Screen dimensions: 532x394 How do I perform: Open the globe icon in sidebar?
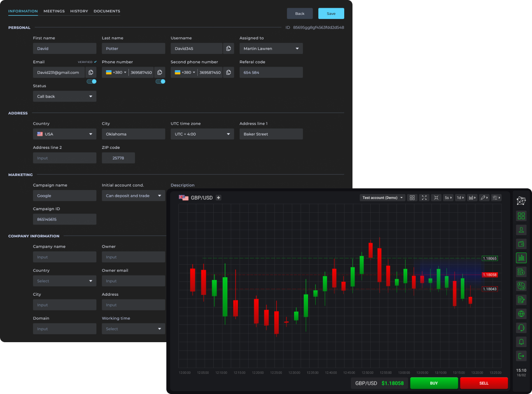521,314
